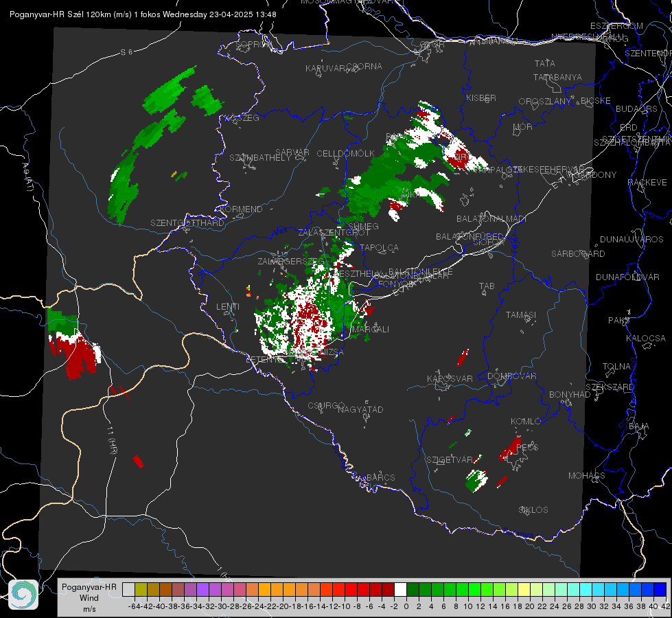Click the BALATONFÜRED label
672x618 pixels.
[x=470, y=237]
